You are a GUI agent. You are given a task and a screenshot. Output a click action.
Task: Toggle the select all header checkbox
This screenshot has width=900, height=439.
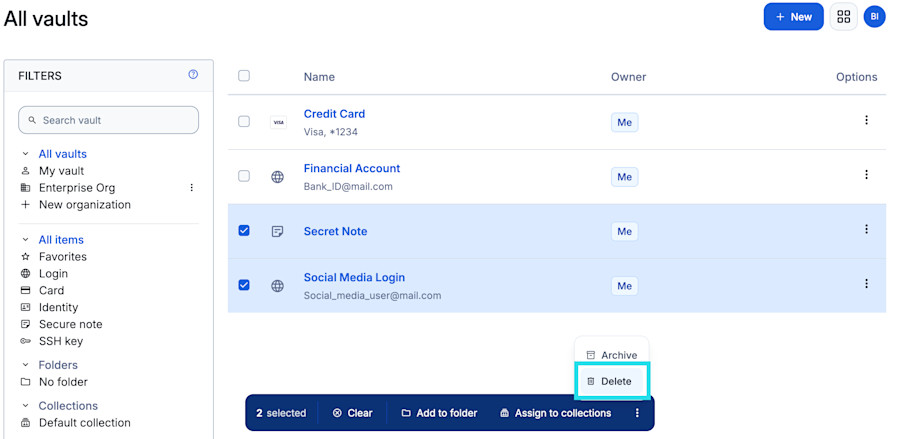[x=244, y=76]
